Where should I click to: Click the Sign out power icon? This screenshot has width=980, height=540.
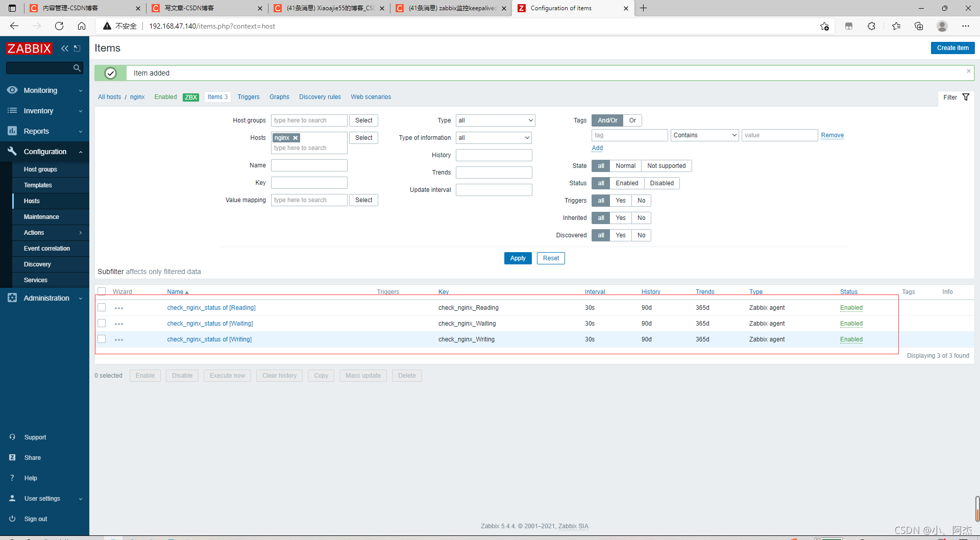click(x=12, y=519)
